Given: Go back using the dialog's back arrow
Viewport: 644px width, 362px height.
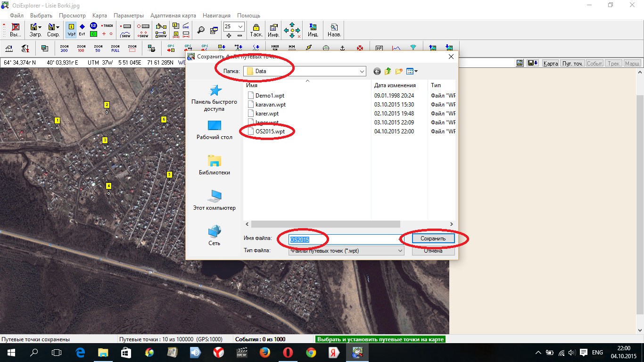Looking at the screenshot, I should tap(377, 71).
